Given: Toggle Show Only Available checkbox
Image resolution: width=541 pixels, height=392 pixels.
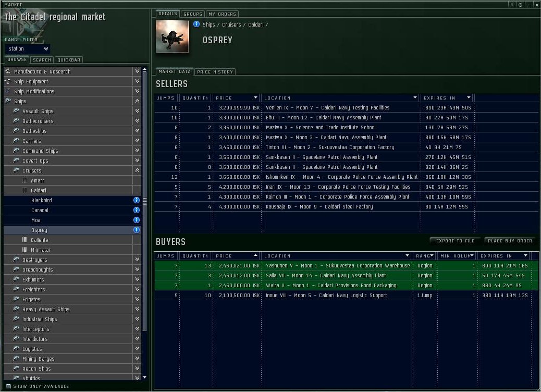Looking at the screenshot, I should point(9,386).
